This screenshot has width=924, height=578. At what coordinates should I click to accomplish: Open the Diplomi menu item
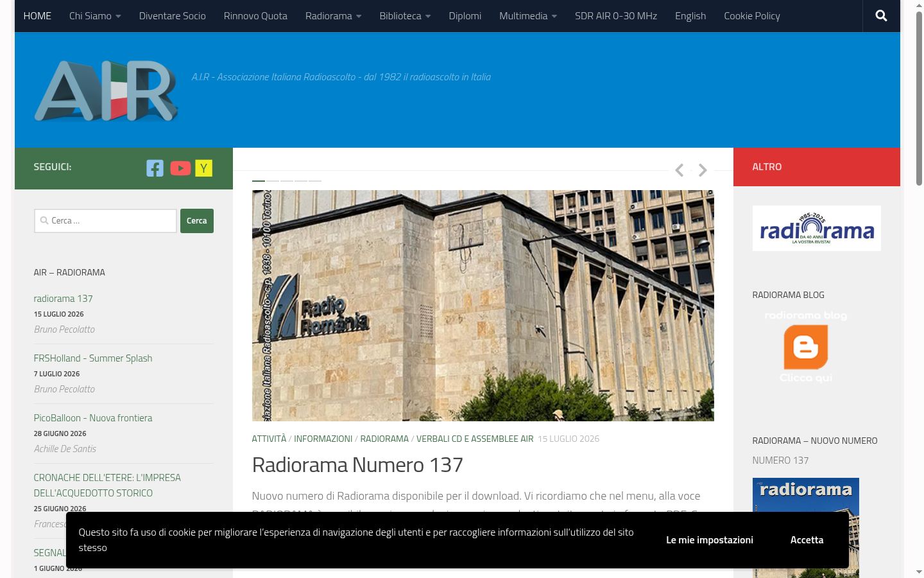[465, 15]
